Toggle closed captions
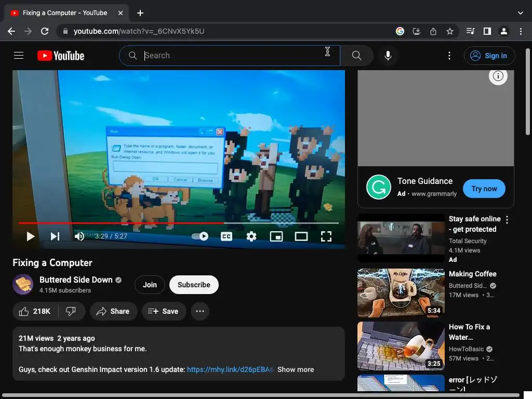 [227, 236]
